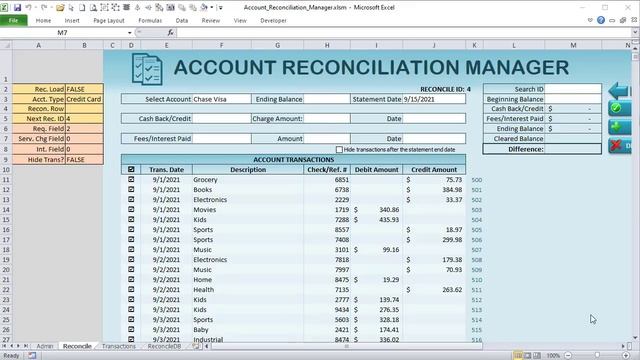Image resolution: width=640 pixels, height=360 pixels.
Task: Click the green plus add-new button
Action: tap(619, 127)
